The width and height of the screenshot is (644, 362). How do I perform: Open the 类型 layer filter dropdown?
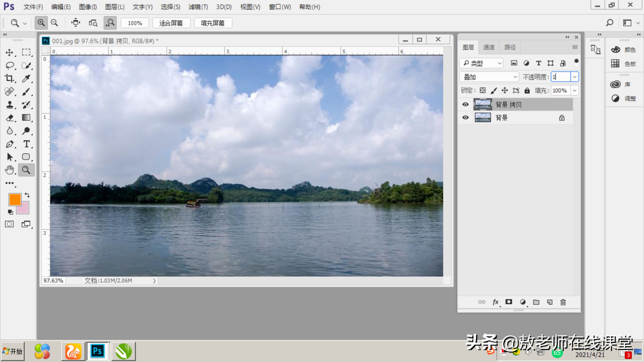pos(481,63)
